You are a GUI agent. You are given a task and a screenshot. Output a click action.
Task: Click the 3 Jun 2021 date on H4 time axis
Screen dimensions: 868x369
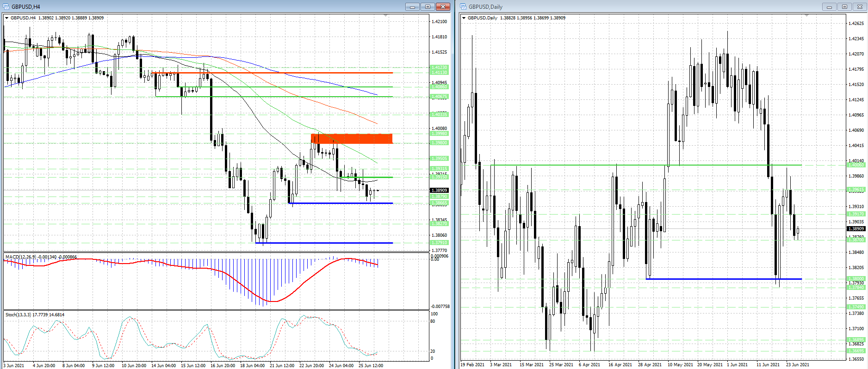(14, 366)
